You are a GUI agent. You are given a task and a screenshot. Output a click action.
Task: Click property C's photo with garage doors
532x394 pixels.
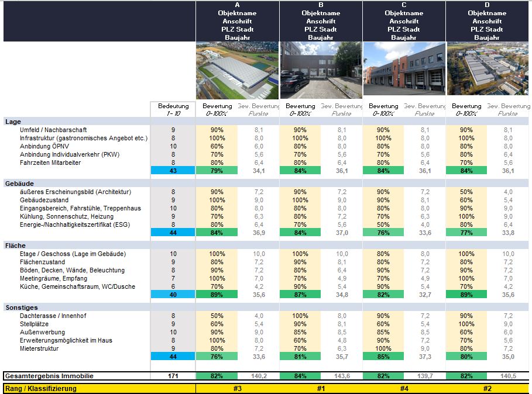click(x=404, y=68)
